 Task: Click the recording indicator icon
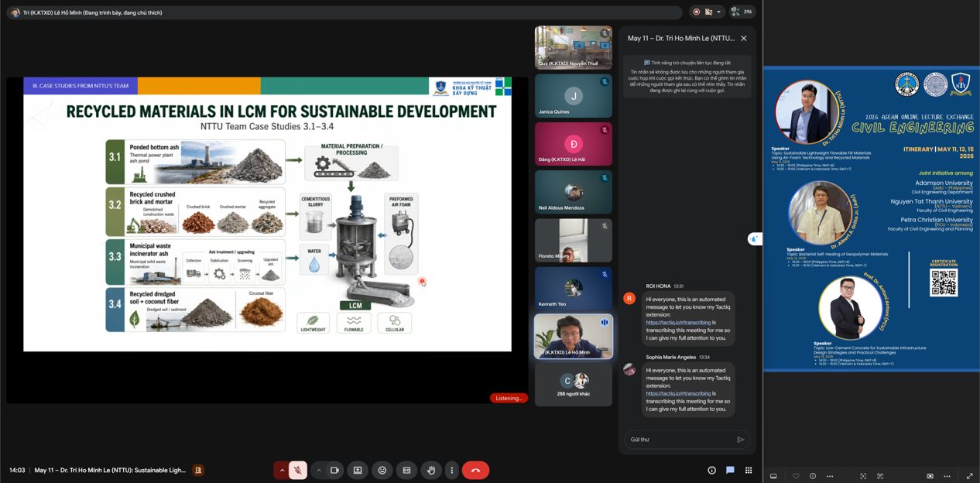tap(697, 12)
